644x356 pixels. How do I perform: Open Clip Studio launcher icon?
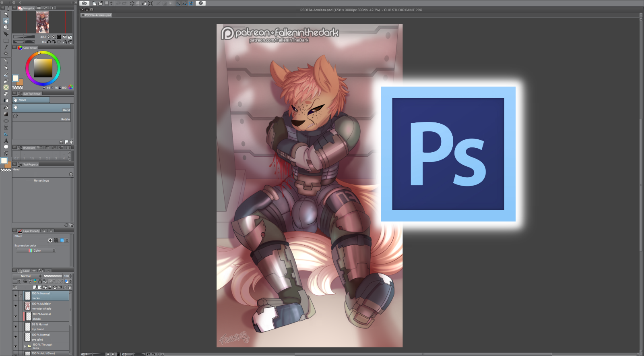tap(85, 3)
